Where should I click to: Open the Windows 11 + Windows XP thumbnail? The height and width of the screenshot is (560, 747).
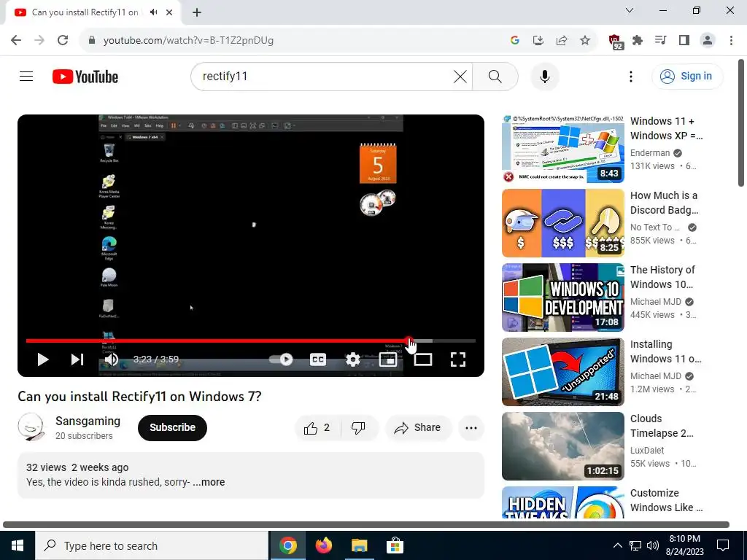[x=563, y=149]
